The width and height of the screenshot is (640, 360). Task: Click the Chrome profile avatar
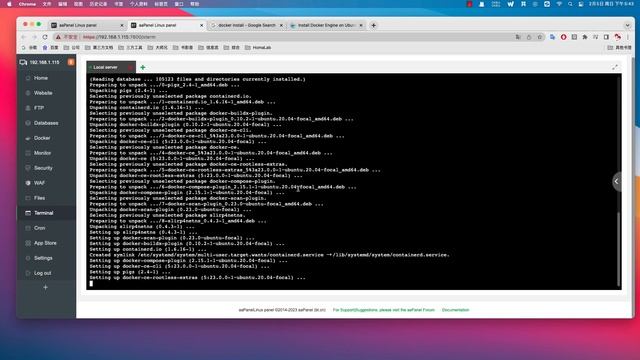click(x=618, y=37)
